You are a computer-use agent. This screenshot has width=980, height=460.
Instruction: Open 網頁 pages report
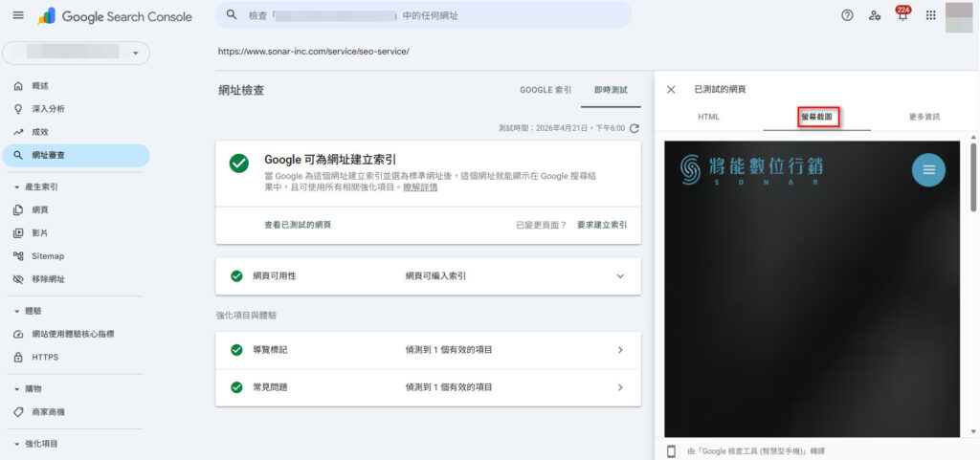coord(76,210)
